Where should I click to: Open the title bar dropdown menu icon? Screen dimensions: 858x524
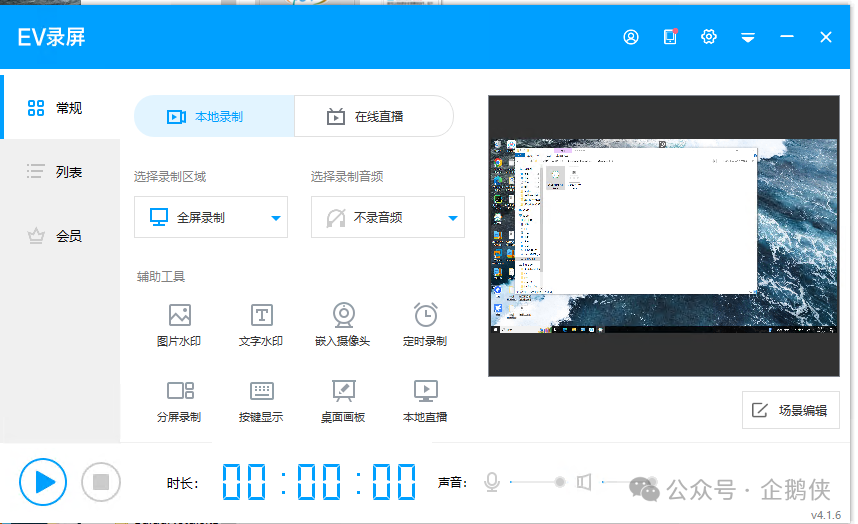[x=748, y=37]
